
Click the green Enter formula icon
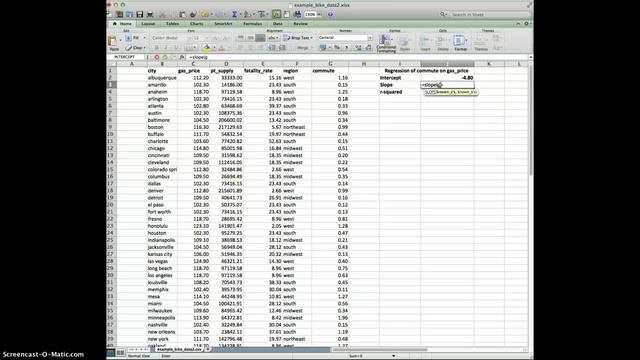[x=165, y=57]
